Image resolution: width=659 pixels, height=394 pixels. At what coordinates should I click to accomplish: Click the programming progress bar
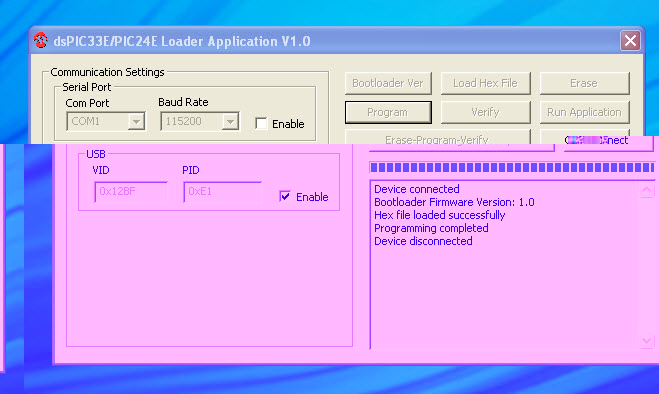512,167
